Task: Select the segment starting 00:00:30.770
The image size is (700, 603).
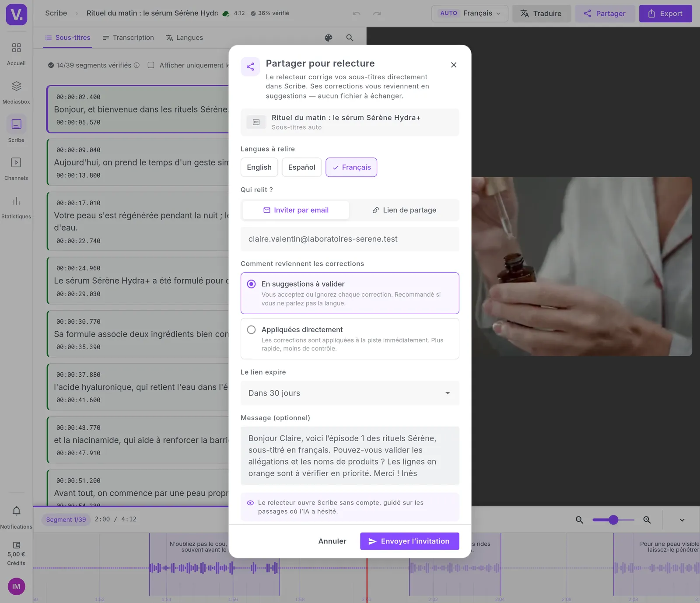Action: point(138,334)
